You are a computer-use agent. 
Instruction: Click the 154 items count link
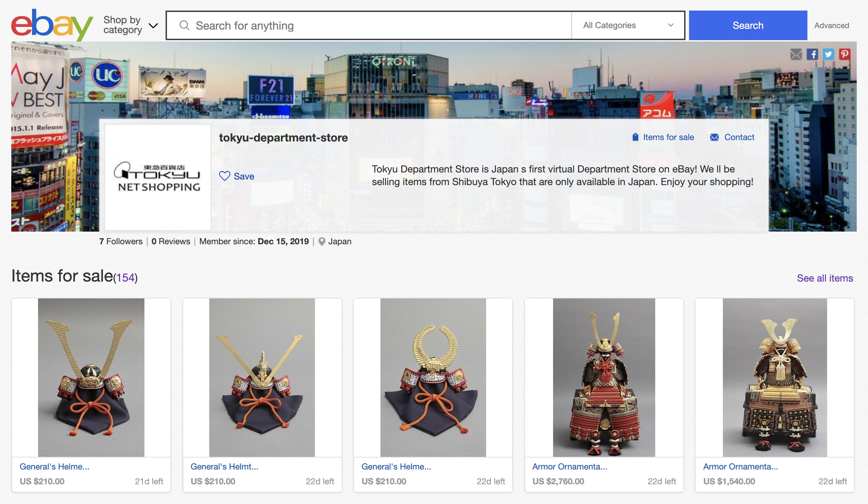125,278
